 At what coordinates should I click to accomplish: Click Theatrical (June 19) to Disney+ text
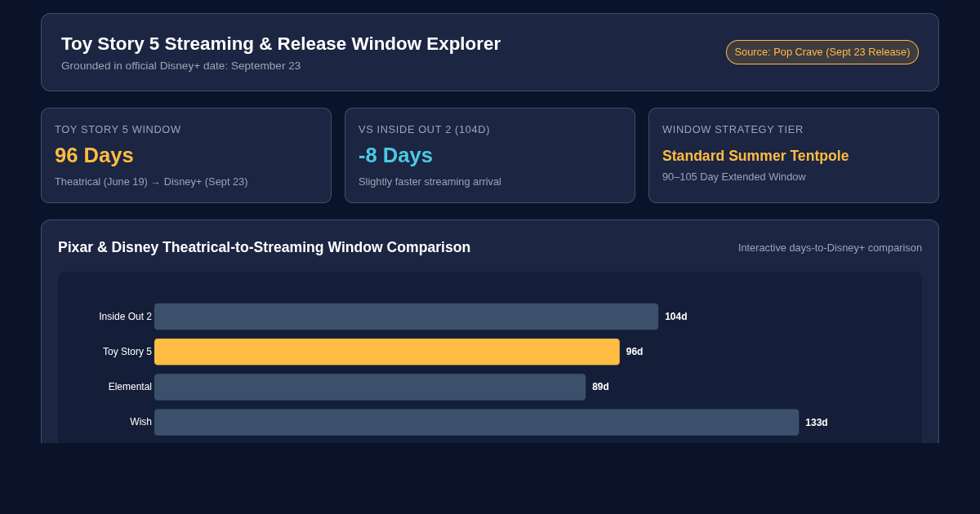[151, 182]
